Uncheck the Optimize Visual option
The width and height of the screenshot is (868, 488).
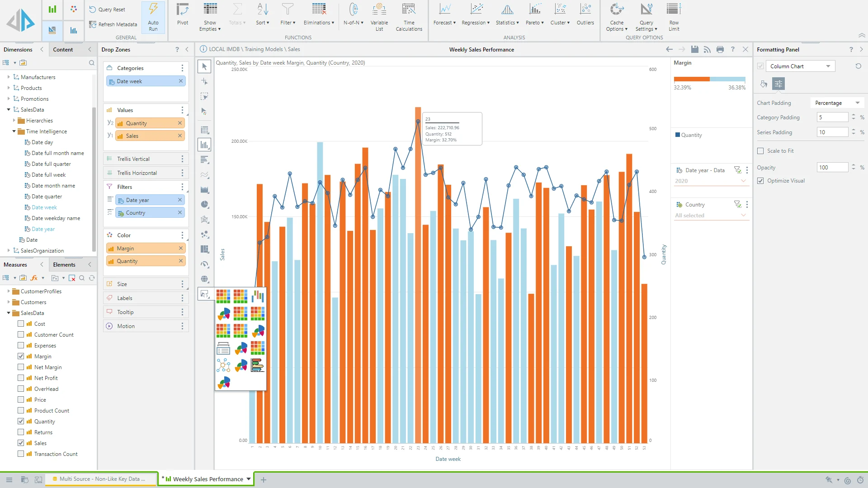pos(761,180)
